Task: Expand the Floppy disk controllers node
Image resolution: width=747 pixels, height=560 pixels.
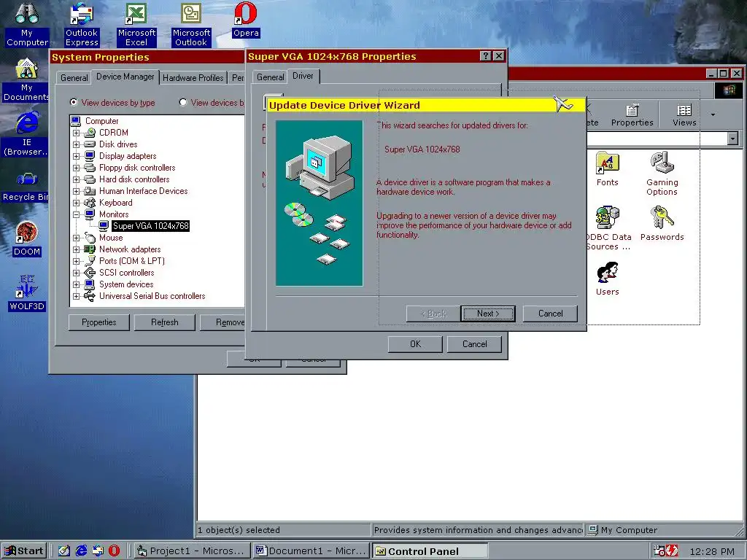Action: pyautogui.click(x=76, y=168)
